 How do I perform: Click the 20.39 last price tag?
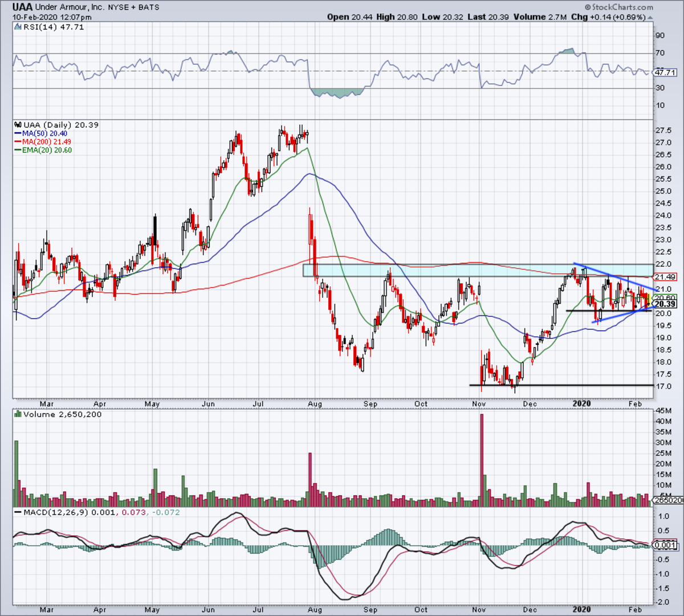pyautogui.click(x=665, y=304)
